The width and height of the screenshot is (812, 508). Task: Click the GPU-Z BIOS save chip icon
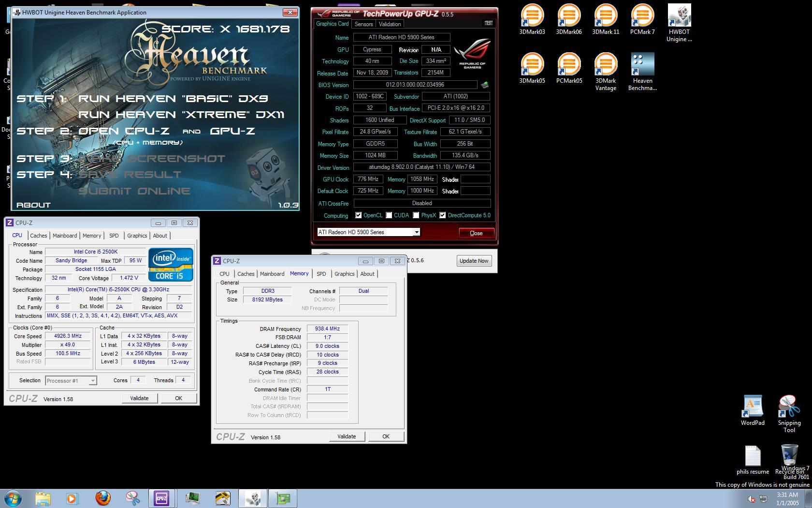(x=484, y=85)
